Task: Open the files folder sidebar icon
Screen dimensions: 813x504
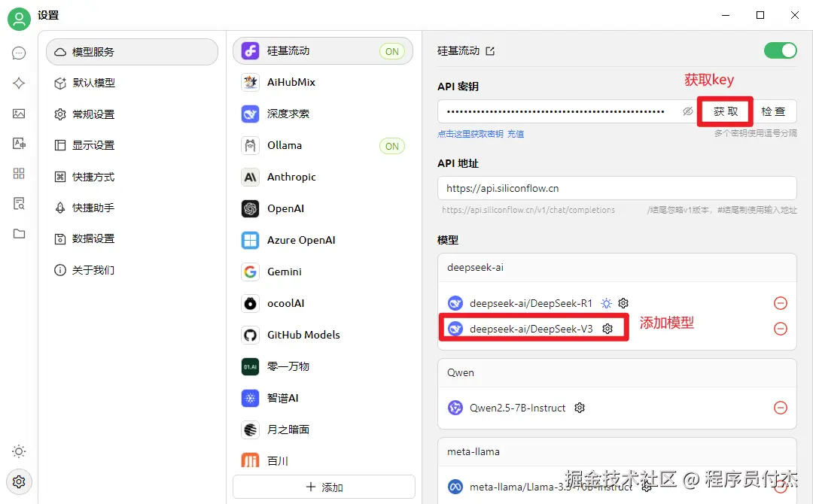Action: coord(19,234)
